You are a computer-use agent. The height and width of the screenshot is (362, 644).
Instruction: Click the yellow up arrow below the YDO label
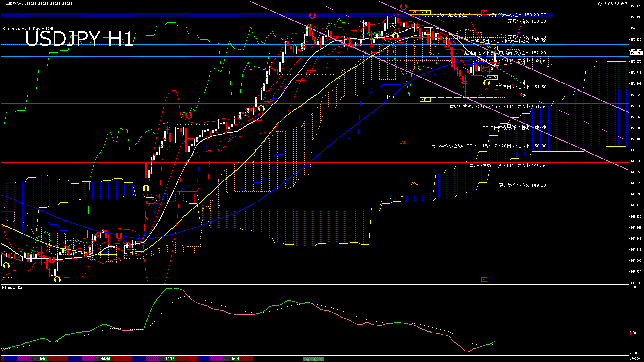[395, 36]
